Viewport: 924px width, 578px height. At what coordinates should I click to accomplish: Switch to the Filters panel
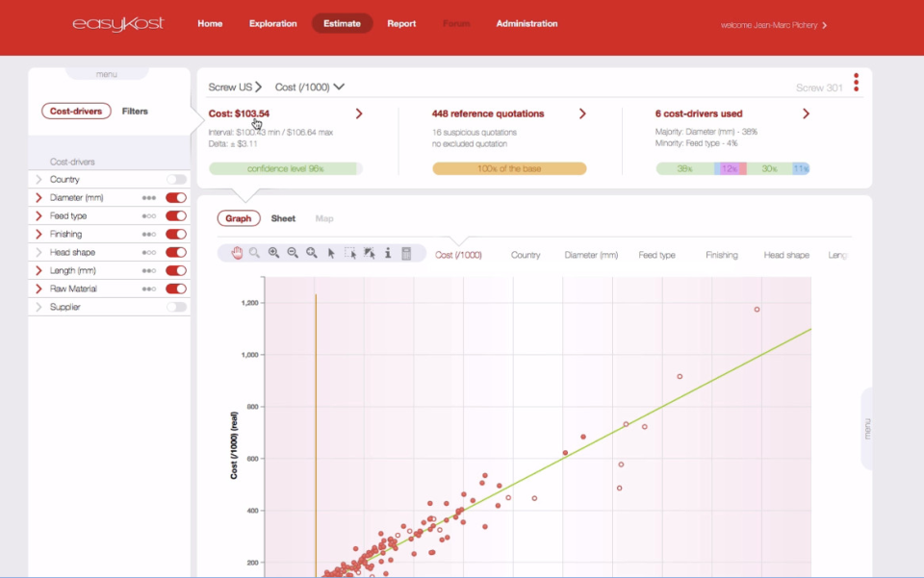tap(135, 111)
